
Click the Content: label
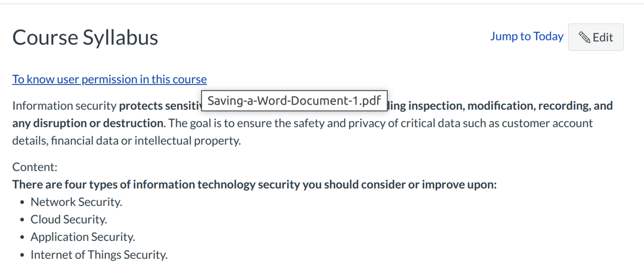35,167
